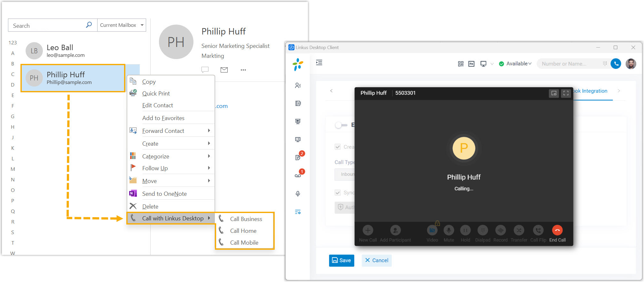
Task: Click the search magnifier icon in Outlook
Action: tap(89, 25)
